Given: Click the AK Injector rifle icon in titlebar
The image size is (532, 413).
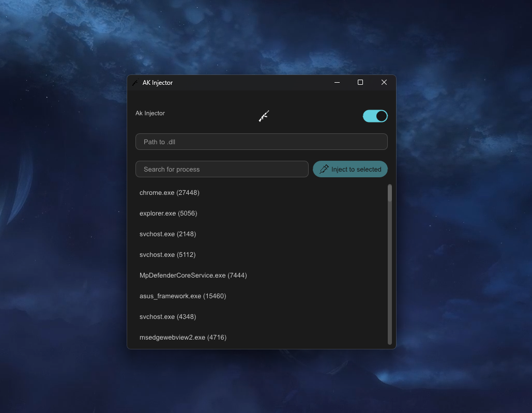Looking at the screenshot, I should pyautogui.click(x=135, y=82).
